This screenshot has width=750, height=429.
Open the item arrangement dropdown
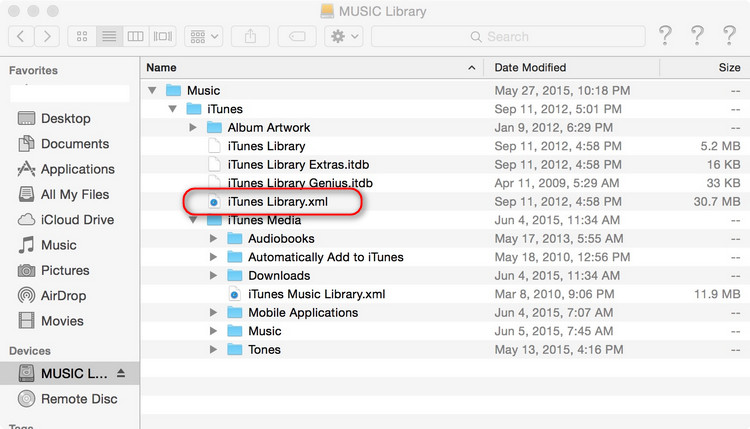[x=204, y=36]
